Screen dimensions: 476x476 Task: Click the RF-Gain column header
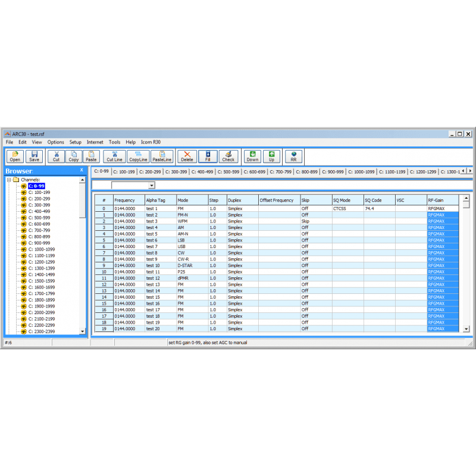443,201
